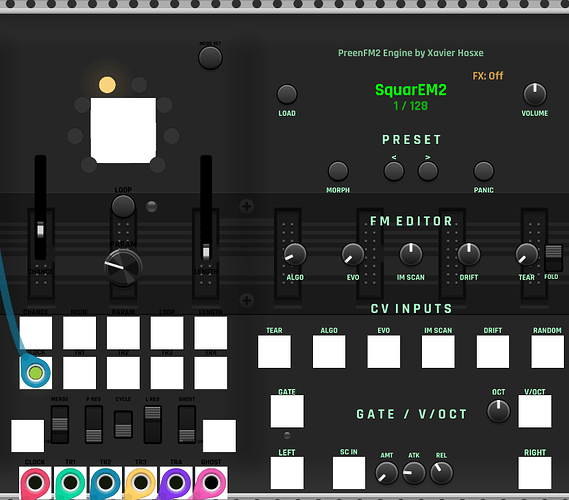The width and height of the screenshot is (569, 500).
Task: Click the PreenFM2 Engine credit text
Action: 411,53
